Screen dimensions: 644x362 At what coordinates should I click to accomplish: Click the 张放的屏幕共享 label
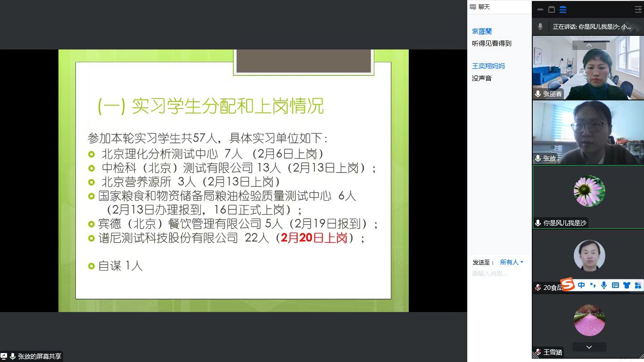click(x=40, y=357)
